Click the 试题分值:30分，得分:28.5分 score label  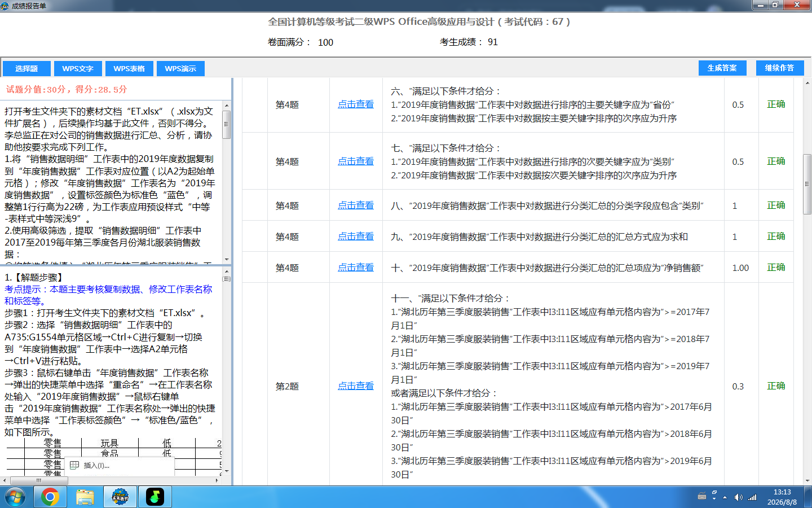67,89
